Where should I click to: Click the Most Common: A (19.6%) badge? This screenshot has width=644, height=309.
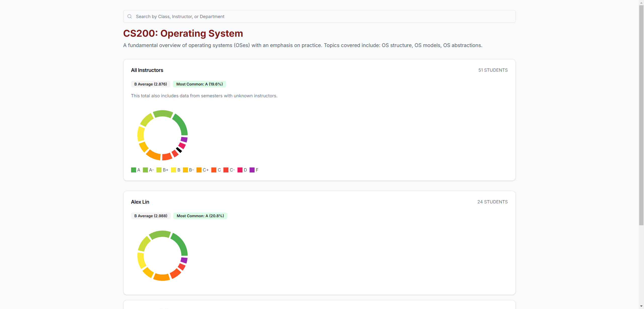(x=199, y=84)
